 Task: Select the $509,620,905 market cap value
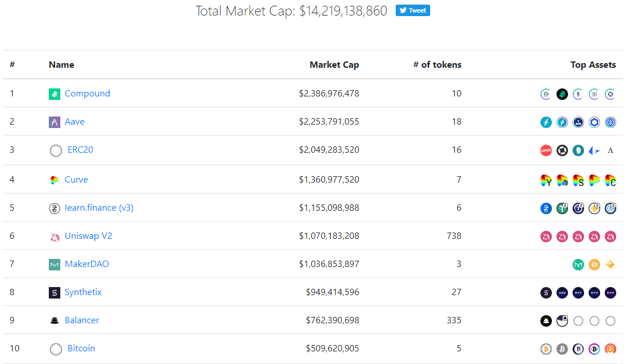tap(333, 348)
